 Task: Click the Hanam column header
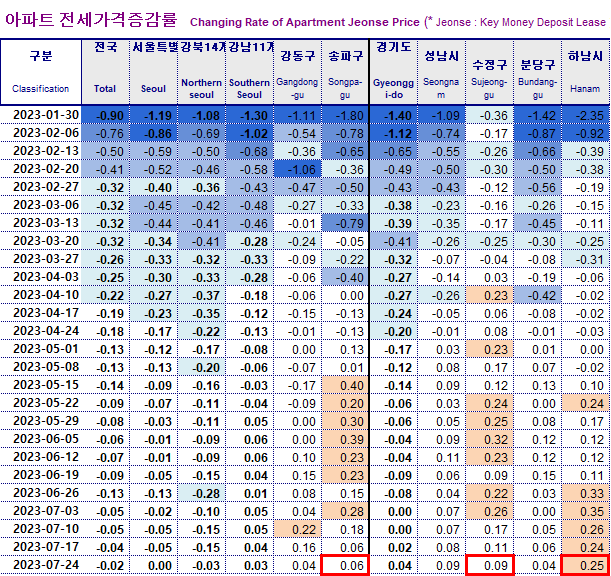tap(586, 72)
